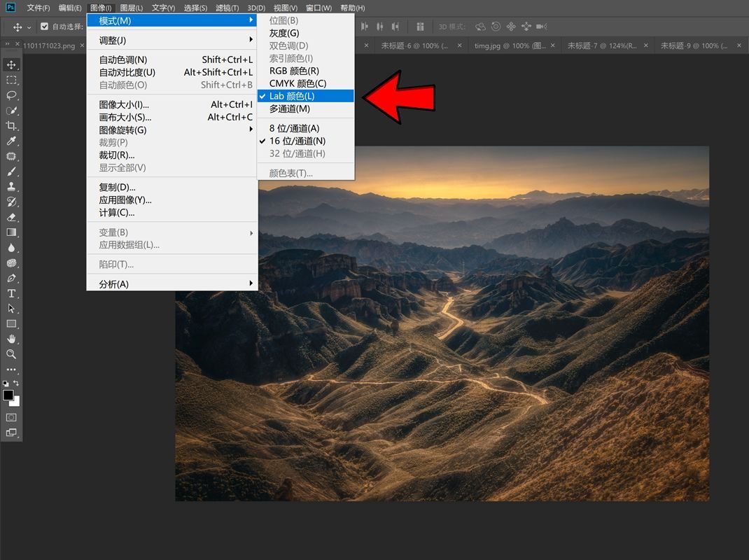The width and height of the screenshot is (749, 560).
Task: Activate the Zoom tool
Action: [x=10, y=354]
